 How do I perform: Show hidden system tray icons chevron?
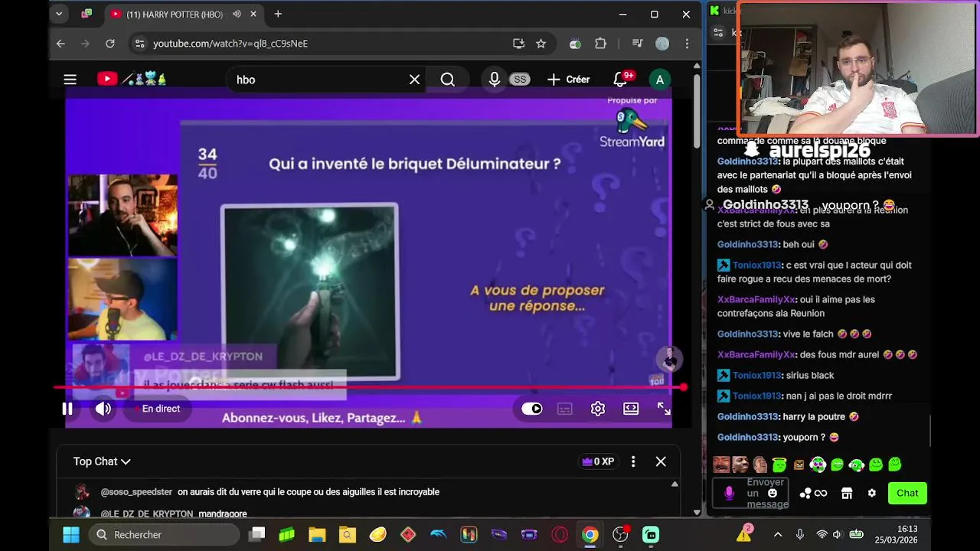click(x=778, y=534)
